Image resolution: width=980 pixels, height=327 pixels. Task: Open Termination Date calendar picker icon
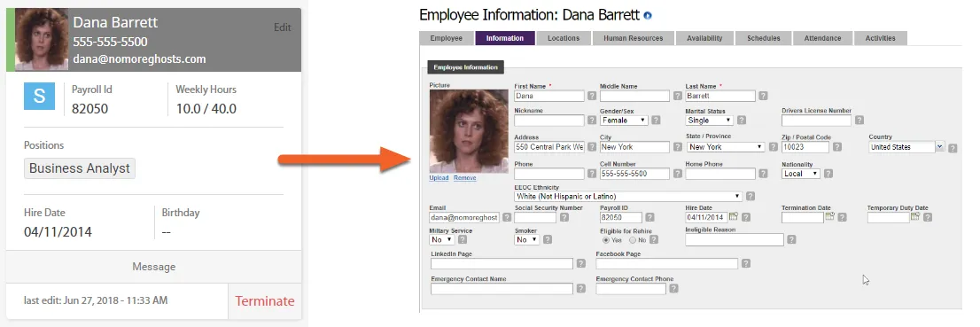830,217
